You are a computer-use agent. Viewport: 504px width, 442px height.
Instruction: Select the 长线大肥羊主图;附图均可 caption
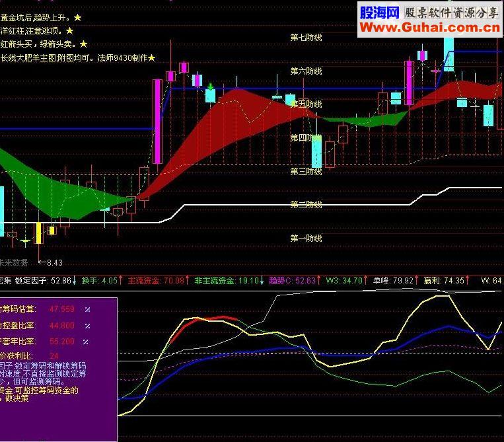48,58
